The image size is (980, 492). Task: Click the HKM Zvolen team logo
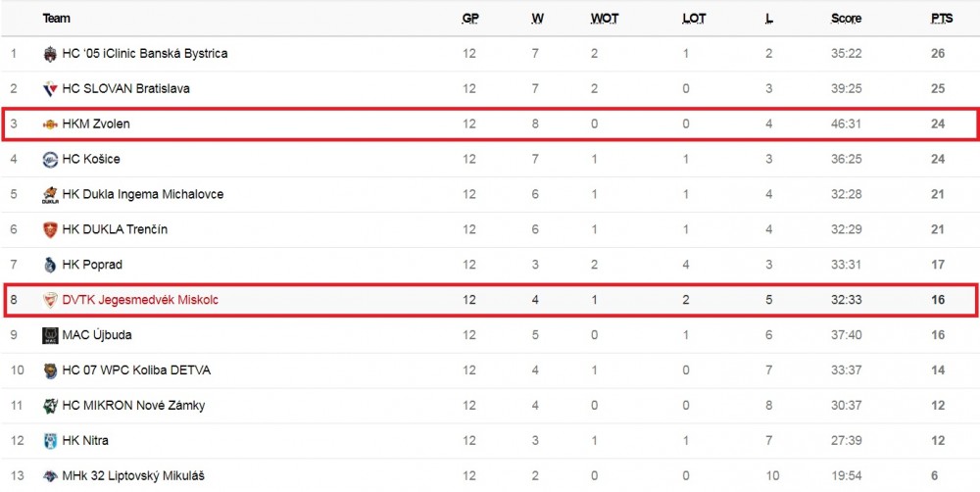[50, 124]
